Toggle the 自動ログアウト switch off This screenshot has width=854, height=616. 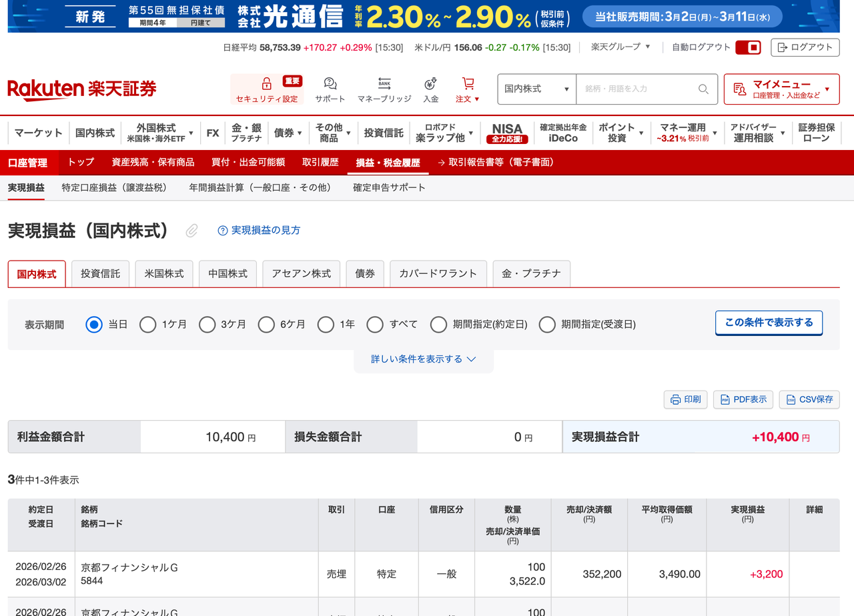point(748,47)
